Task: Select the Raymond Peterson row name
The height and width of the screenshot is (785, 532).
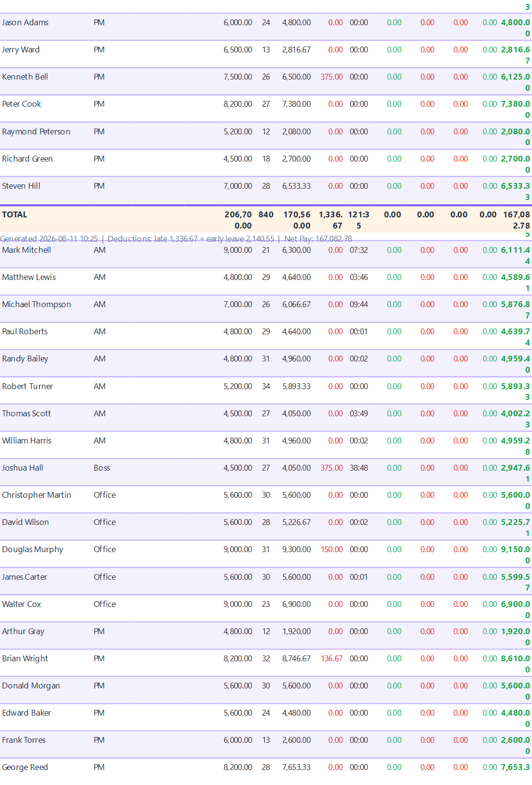Action: [x=36, y=131]
